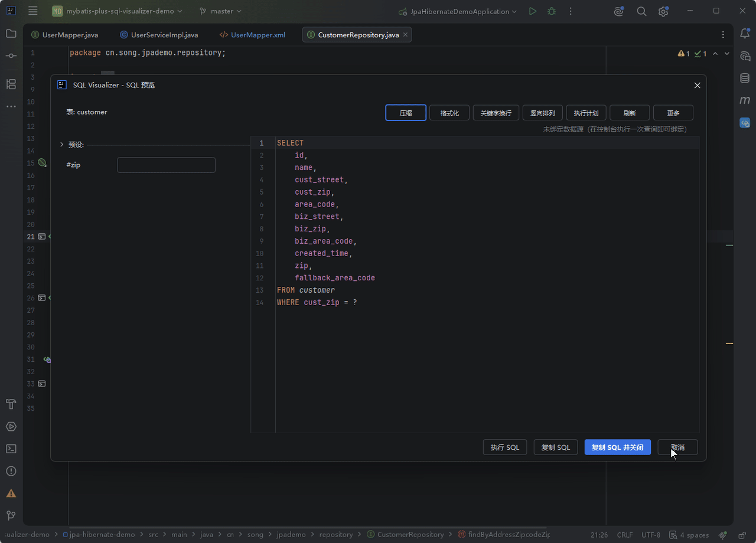Click the 更多 button

pos(673,113)
